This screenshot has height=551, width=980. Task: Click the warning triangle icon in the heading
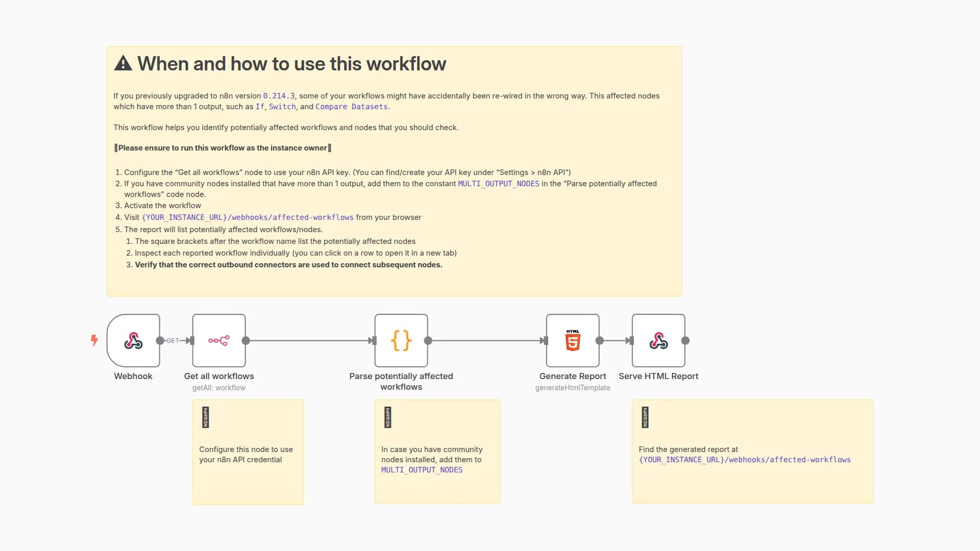click(x=123, y=63)
